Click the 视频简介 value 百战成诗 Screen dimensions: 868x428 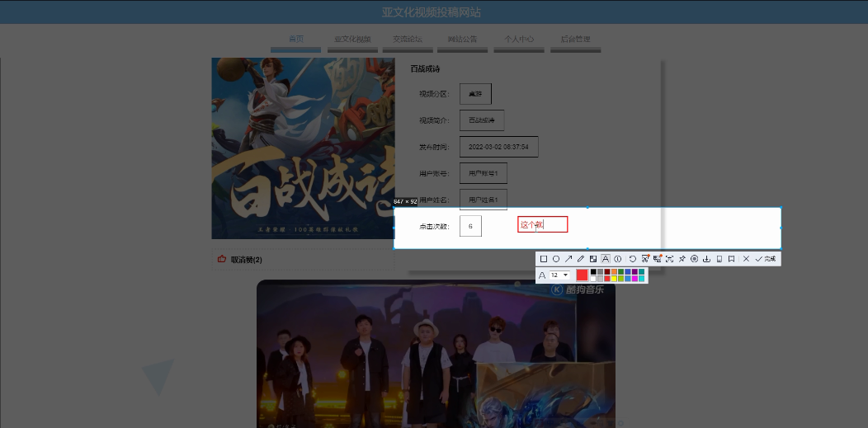coord(482,120)
